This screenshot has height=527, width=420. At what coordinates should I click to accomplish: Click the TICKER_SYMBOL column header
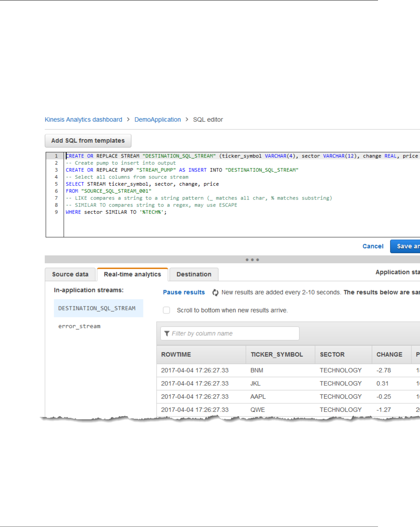tap(276, 355)
